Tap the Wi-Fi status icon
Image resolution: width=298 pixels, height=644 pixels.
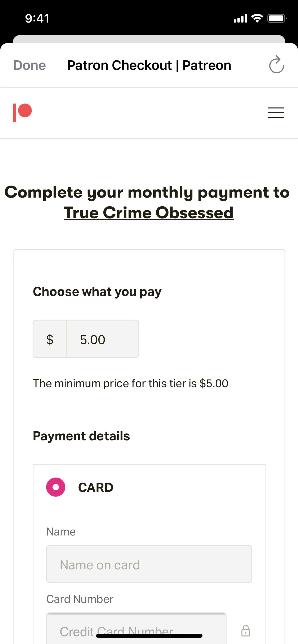click(x=257, y=18)
